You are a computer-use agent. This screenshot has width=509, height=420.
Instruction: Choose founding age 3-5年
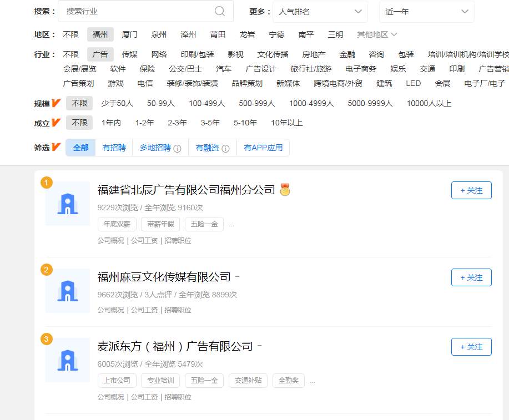(x=210, y=123)
